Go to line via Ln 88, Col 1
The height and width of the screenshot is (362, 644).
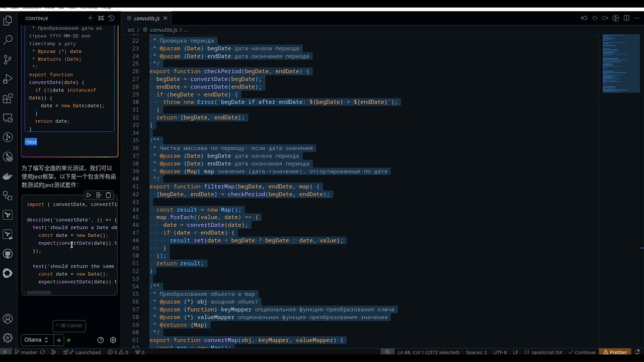(429, 352)
